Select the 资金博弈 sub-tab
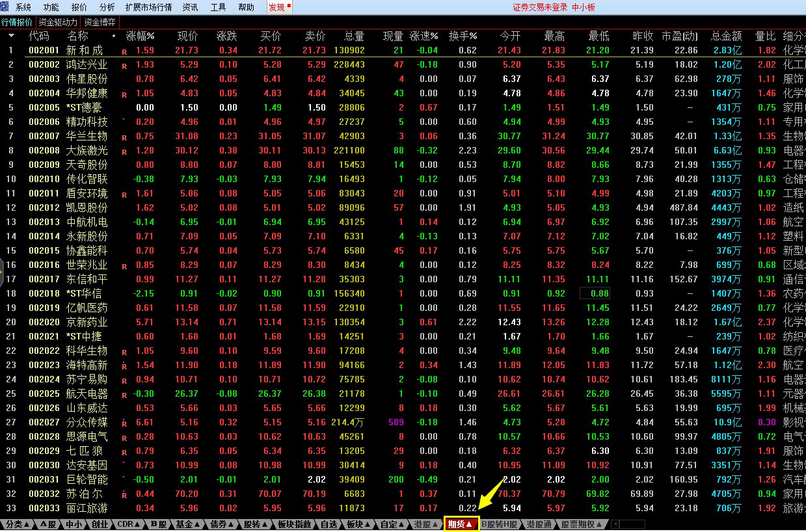Image resolution: width=806 pixels, height=532 pixels. pos(100,21)
